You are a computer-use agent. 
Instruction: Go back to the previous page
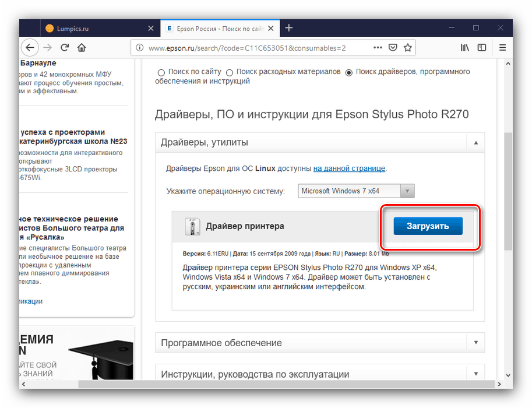point(30,48)
